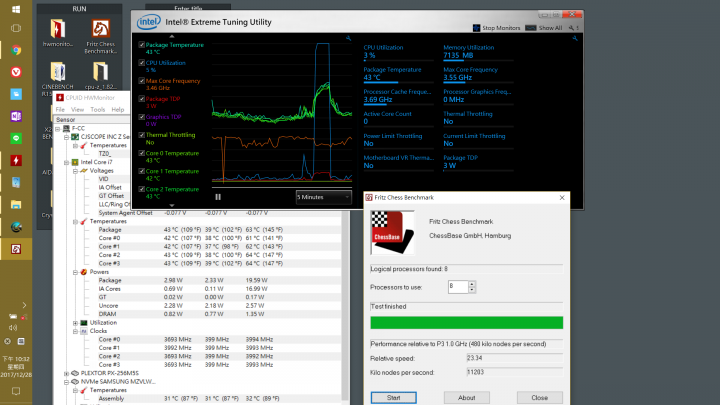Pause the XTU monitoring graph
Screen dimensions: 720x405
click(218, 197)
